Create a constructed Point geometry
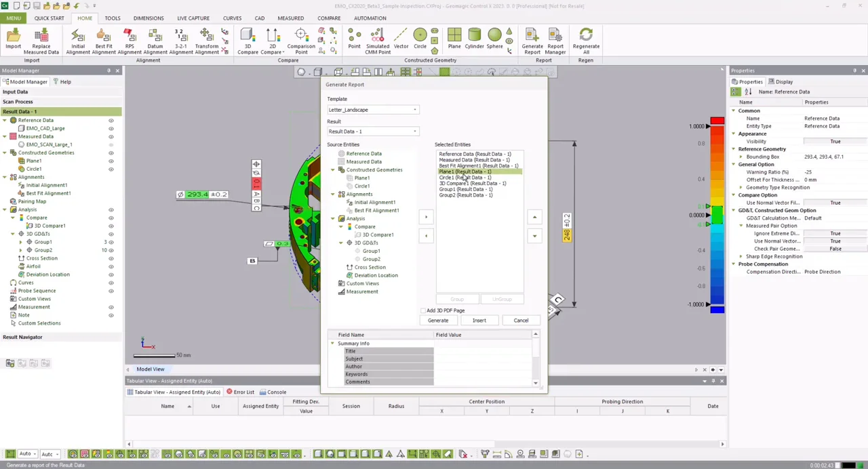The height and width of the screenshot is (469, 868). click(x=354, y=39)
